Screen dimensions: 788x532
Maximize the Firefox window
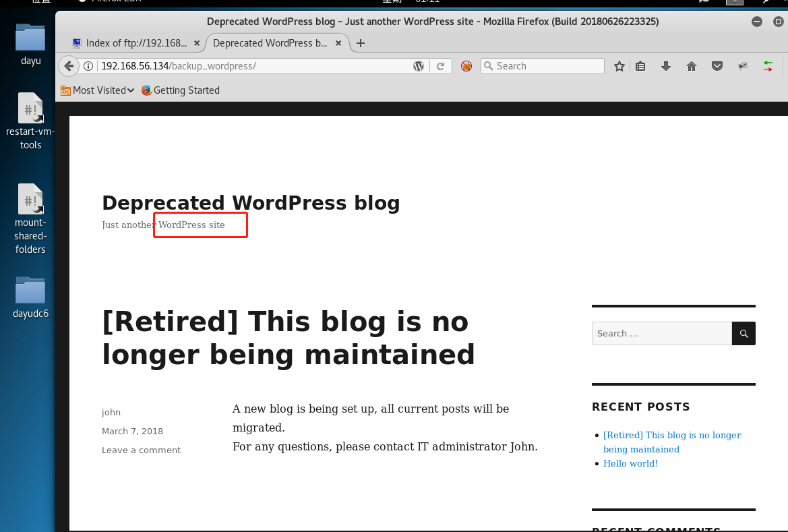(x=778, y=22)
